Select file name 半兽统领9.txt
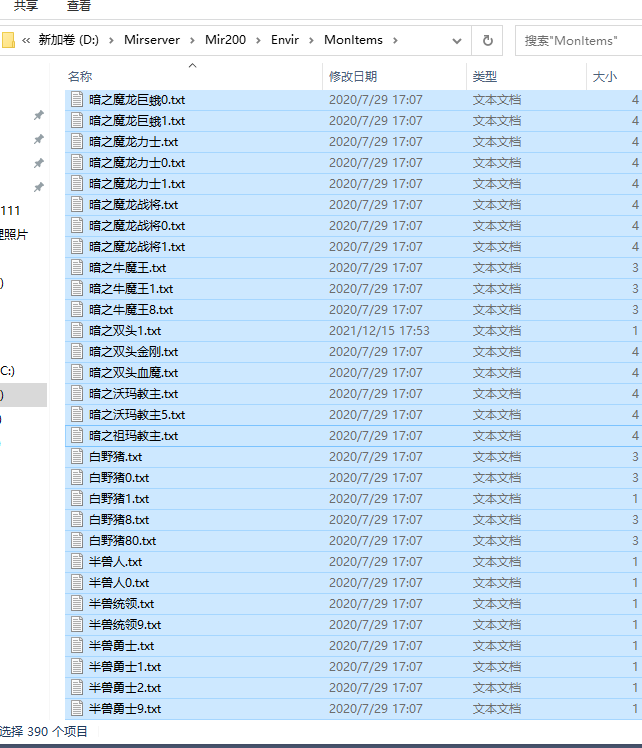 point(125,624)
